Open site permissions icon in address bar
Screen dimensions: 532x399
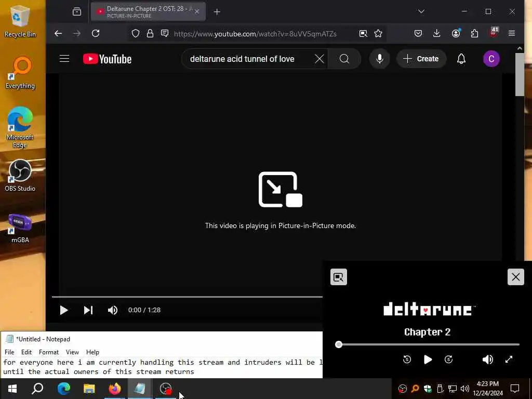165,33
